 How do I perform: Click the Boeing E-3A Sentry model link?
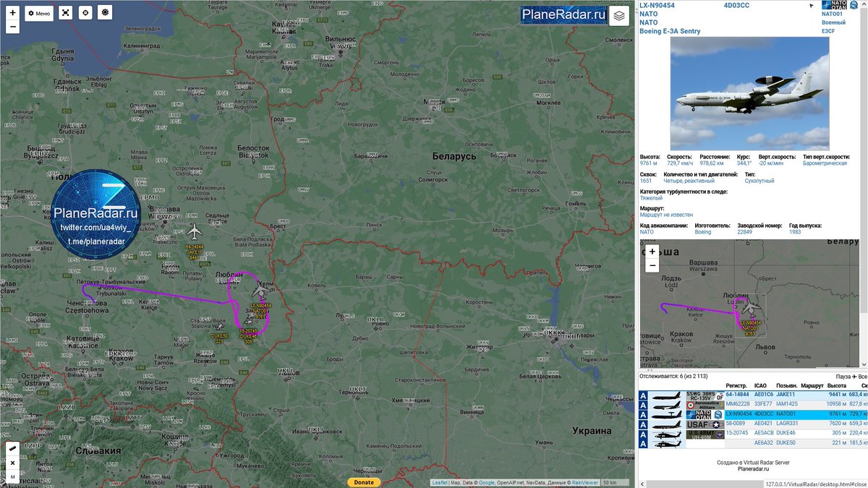point(670,31)
